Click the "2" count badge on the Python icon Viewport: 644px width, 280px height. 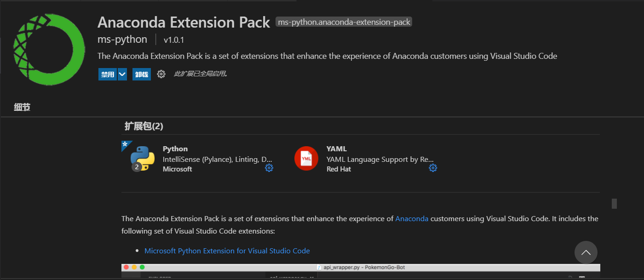(x=136, y=167)
